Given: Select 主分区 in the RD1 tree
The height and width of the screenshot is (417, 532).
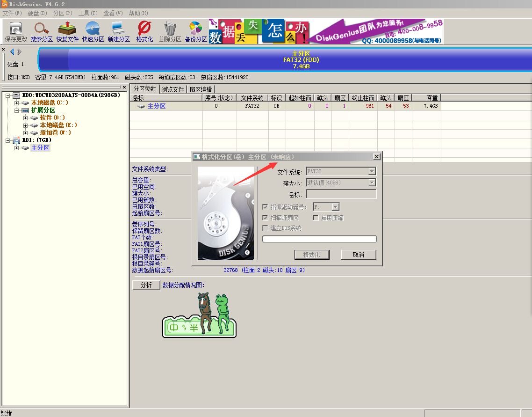Looking at the screenshot, I should [x=40, y=148].
